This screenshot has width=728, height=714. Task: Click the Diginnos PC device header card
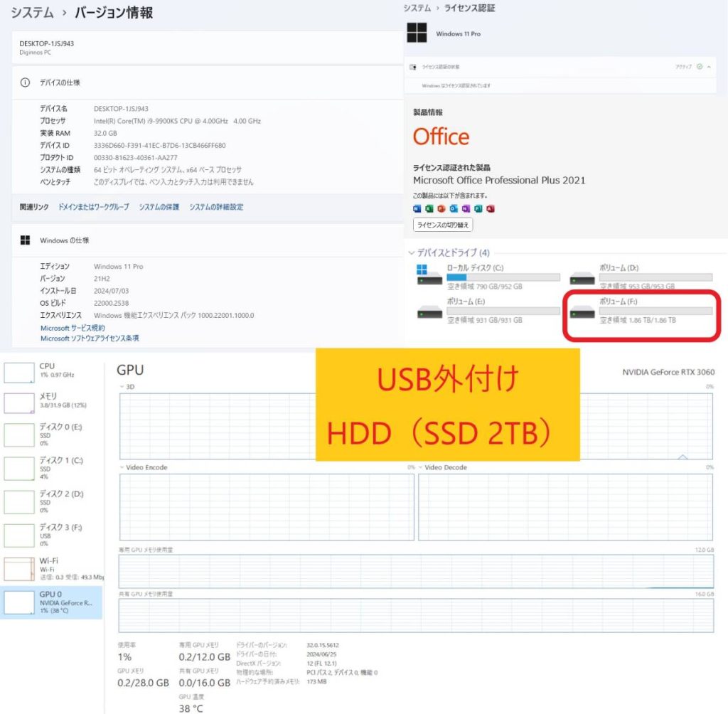point(207,48)
